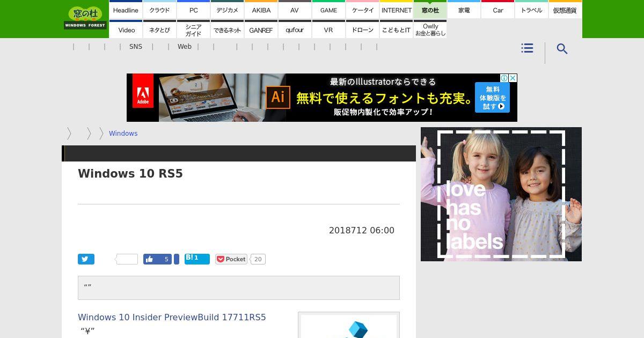Viewport: 644px width, 338px height.
Task: Go to GAME tab
Action: point(328,10)
